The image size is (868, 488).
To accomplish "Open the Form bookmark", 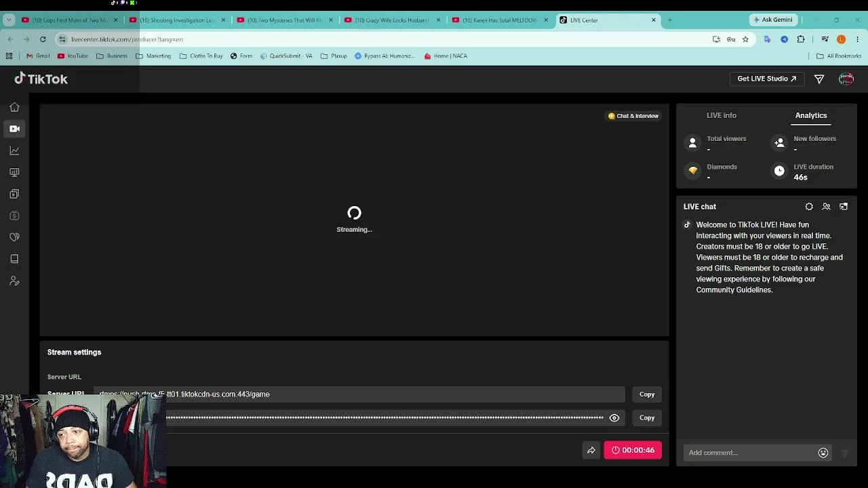I will coord(241,56).
